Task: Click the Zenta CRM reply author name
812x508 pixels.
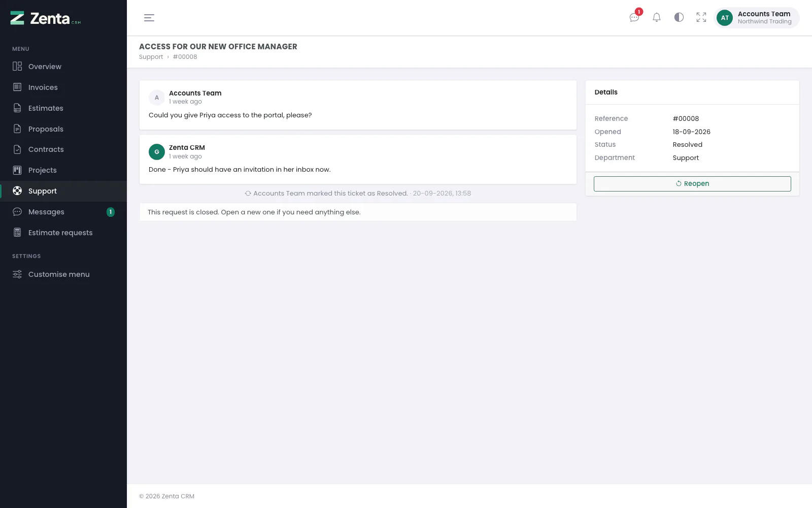Action: pos(187,148)
